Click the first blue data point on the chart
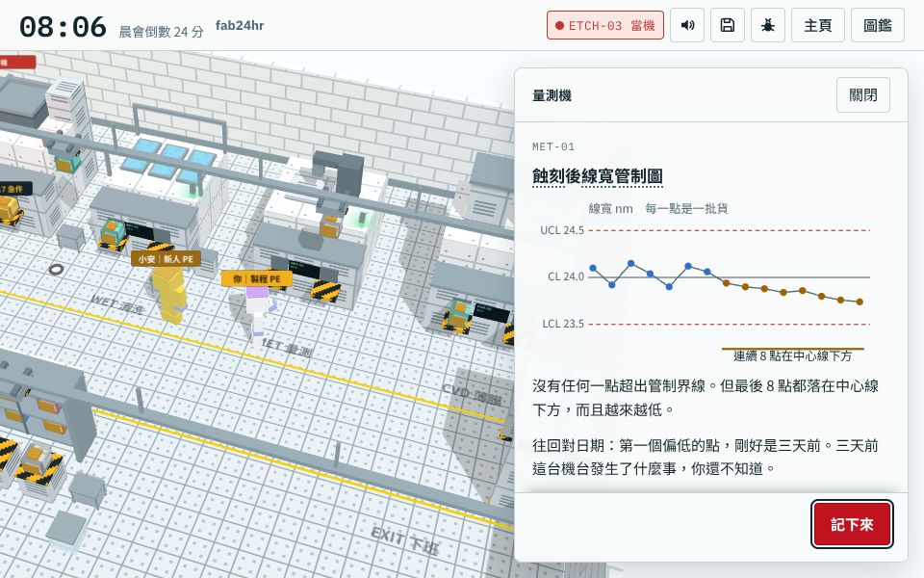 click(593, 269)
